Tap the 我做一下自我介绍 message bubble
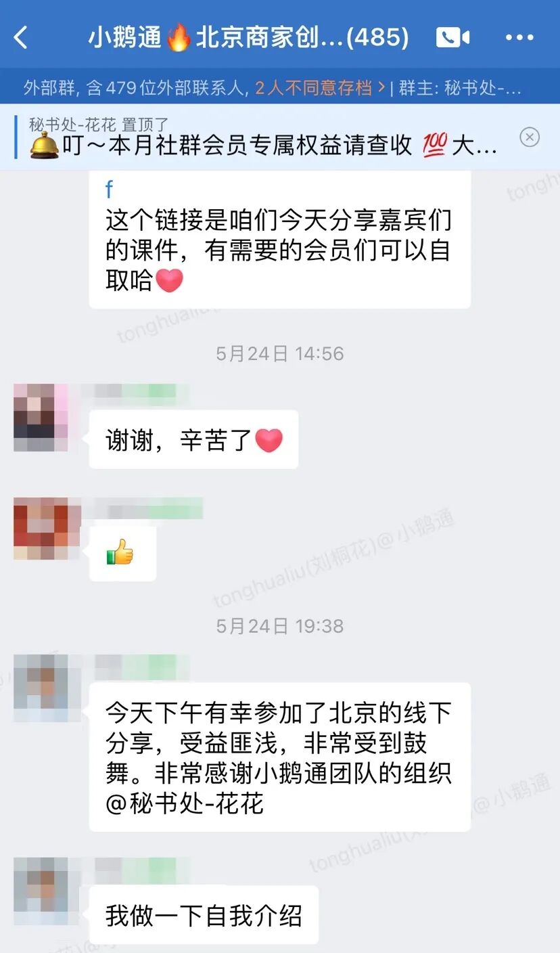Viewport: 560px width, 953px height. coord(204,915)
